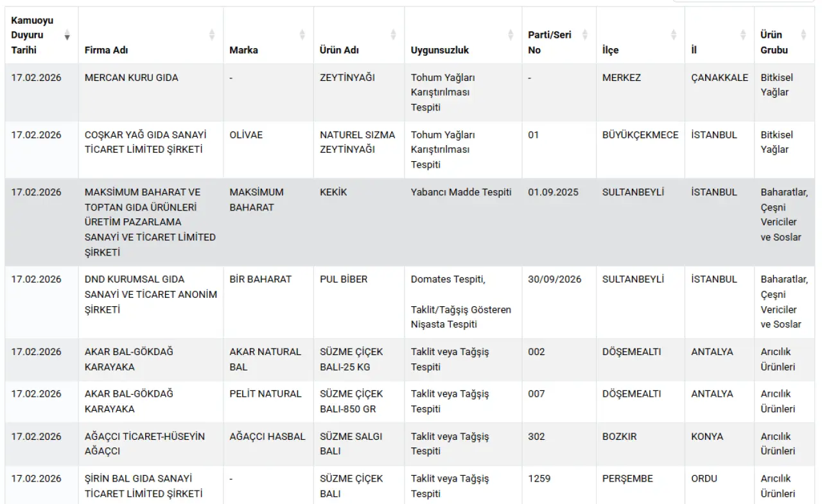Click the OLİVAE brand cell
This screenshot has width=822, height=504.
coord(246,135)
